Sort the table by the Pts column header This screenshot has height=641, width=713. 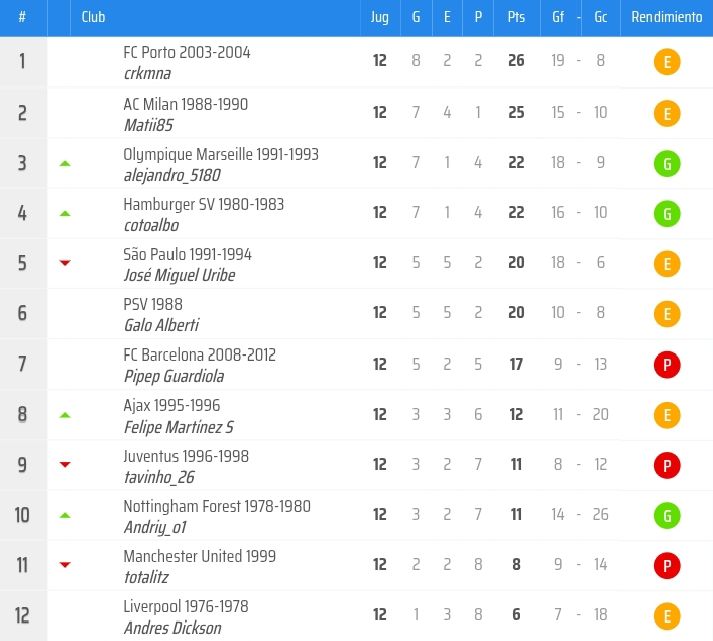click(516, 17)
